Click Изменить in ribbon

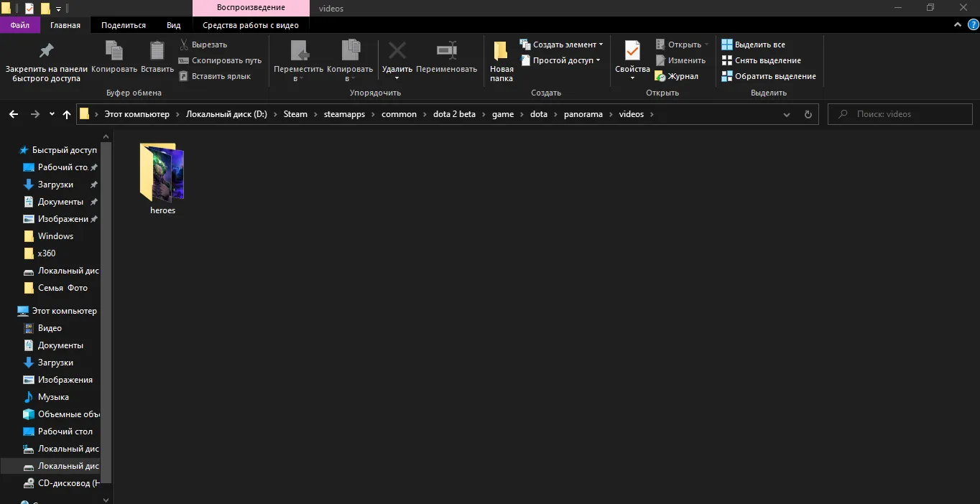pos(680,60)
